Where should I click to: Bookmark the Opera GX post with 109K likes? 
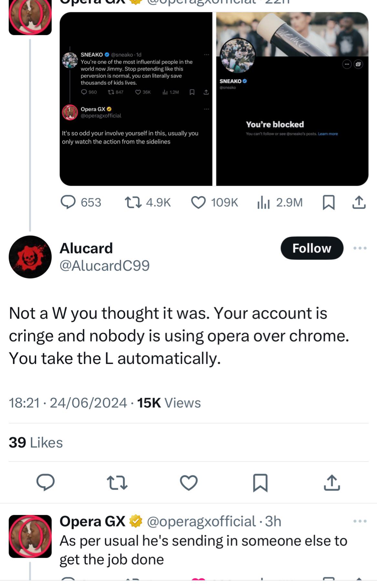[x=329, y=202]
